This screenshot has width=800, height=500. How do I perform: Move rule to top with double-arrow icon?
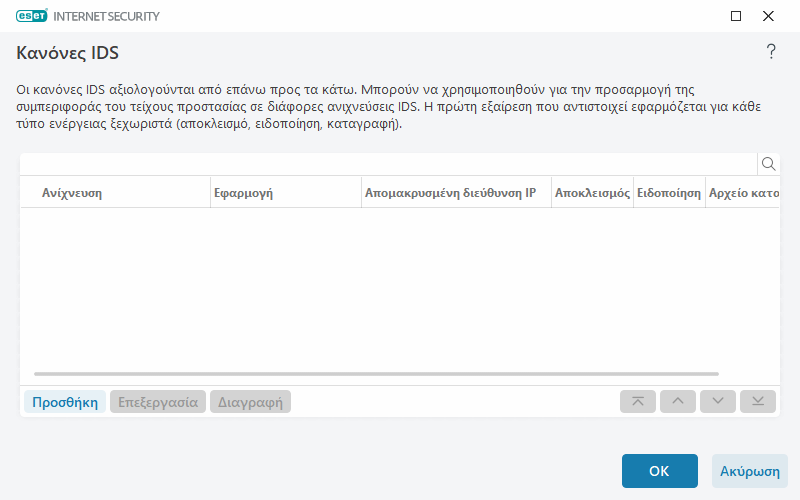click(x=638, y=402)
